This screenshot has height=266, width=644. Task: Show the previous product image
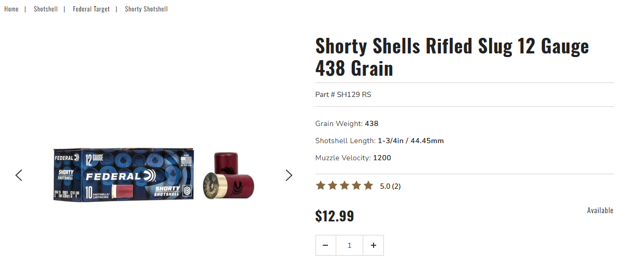19,175
